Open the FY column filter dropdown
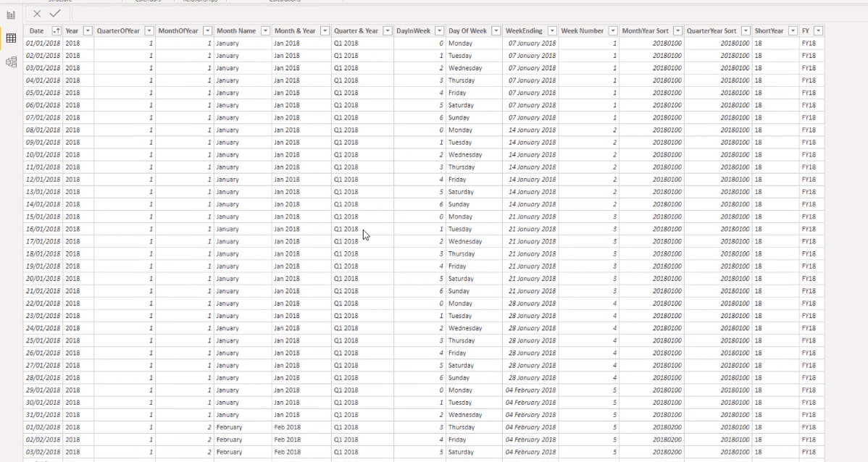The height and width of the screenshot is (462, 868). [818, 31]
